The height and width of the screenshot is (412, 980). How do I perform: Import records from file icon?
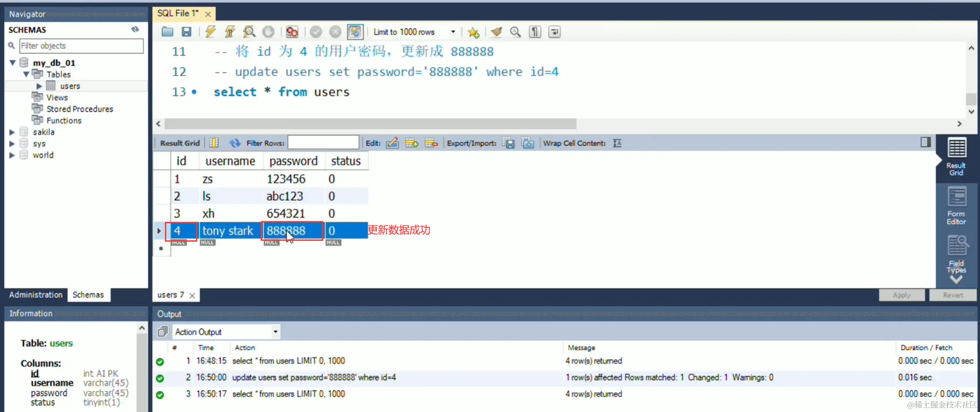coord(528,143)
